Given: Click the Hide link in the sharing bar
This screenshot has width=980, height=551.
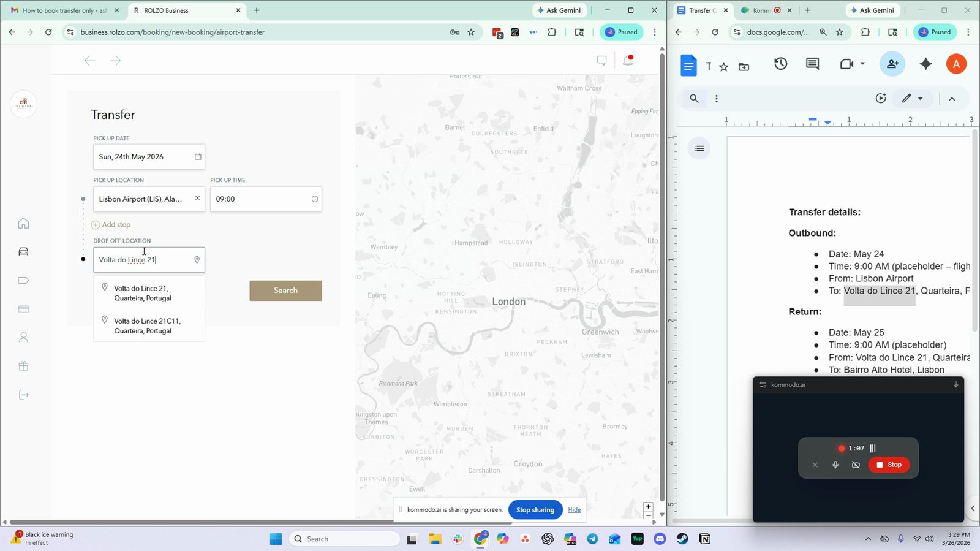Looking at the screenshot, I should pyautogui.click(x=575, y=509).
